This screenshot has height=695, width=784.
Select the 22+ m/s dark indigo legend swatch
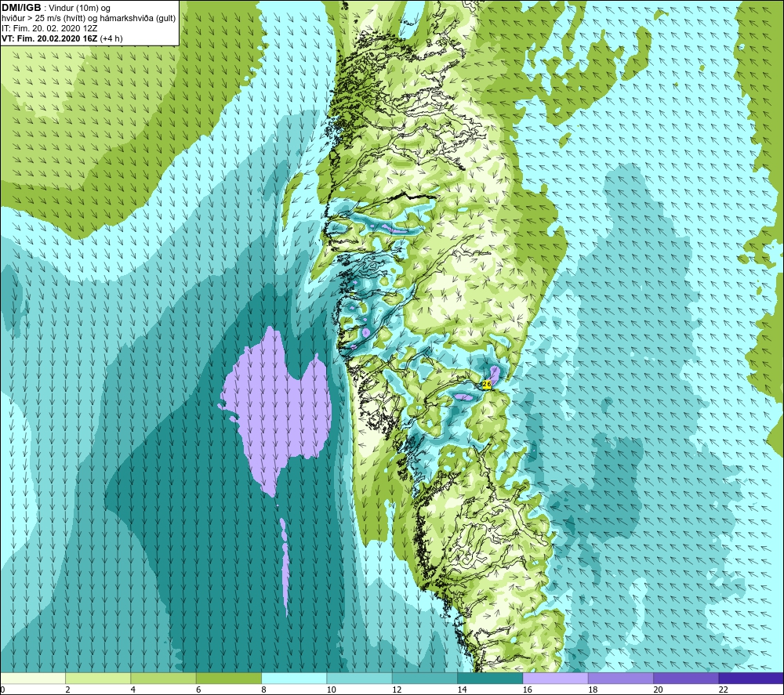(x=750, y=679)
